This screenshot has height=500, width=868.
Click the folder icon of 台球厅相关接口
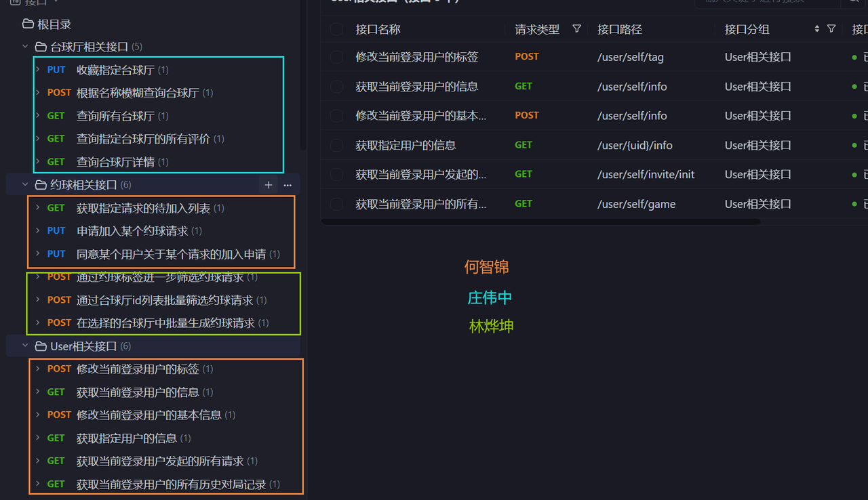pos(41,47)
